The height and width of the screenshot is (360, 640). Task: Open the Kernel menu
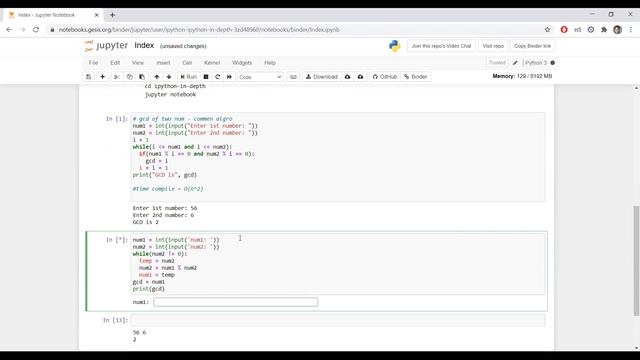(x=212, y=63)
